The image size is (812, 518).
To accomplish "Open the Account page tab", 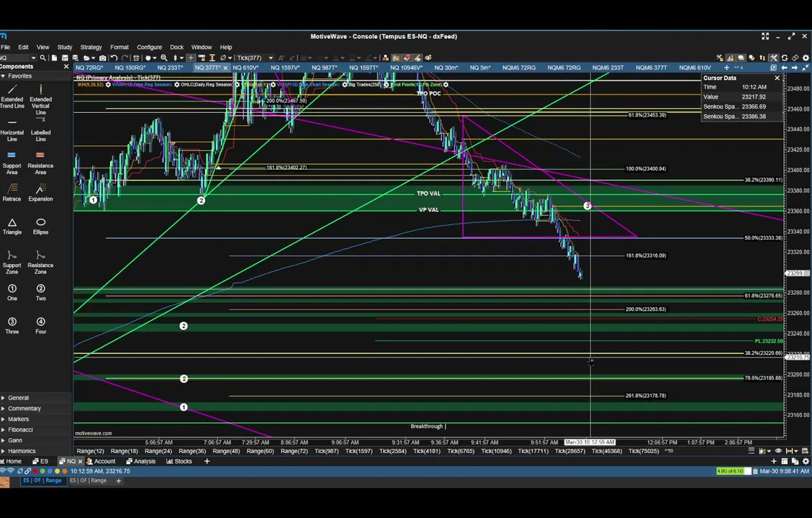I will coord(101,462).
